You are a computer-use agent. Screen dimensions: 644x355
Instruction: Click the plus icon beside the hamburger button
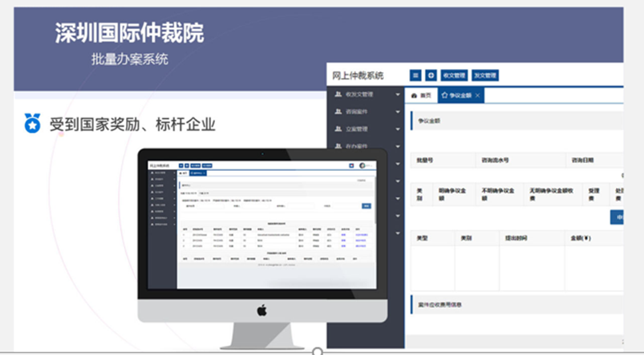[430, 76]
